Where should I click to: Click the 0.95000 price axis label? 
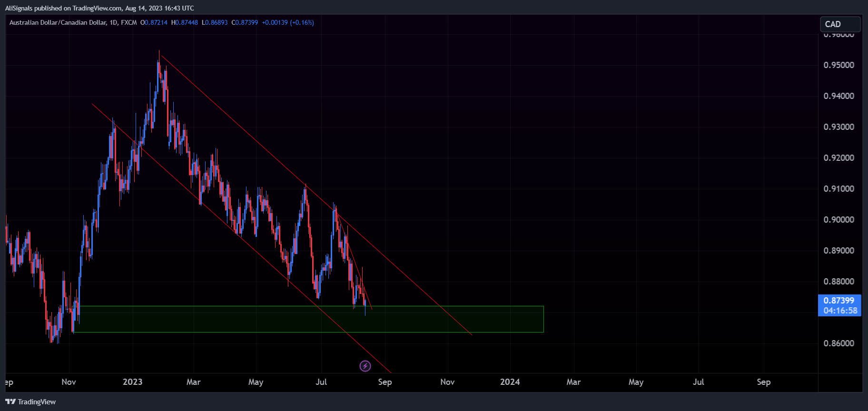(839, 65)
